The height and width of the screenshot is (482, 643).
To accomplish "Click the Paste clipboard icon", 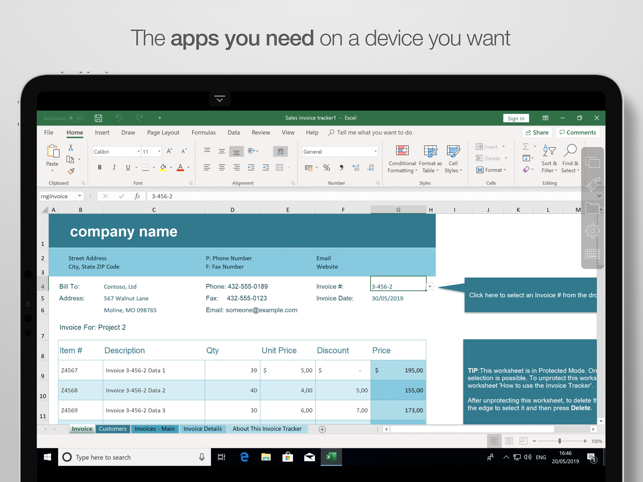I will [52, 151].
